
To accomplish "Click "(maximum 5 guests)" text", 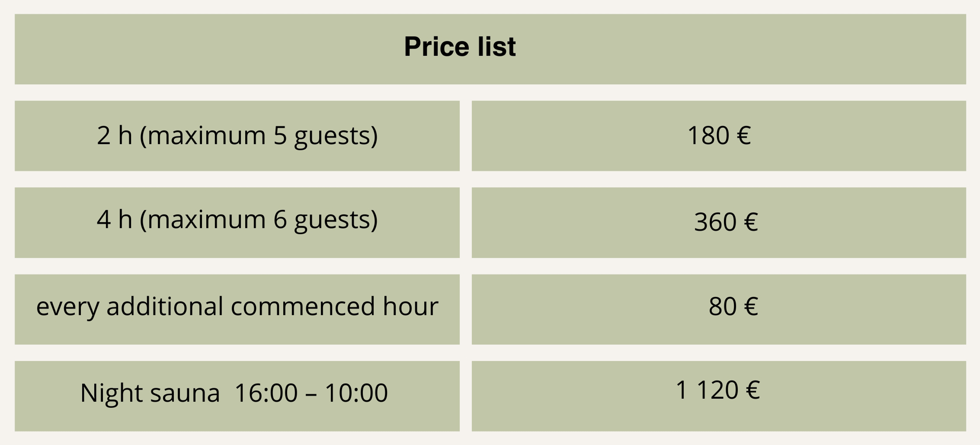I will tap(259, 135).
